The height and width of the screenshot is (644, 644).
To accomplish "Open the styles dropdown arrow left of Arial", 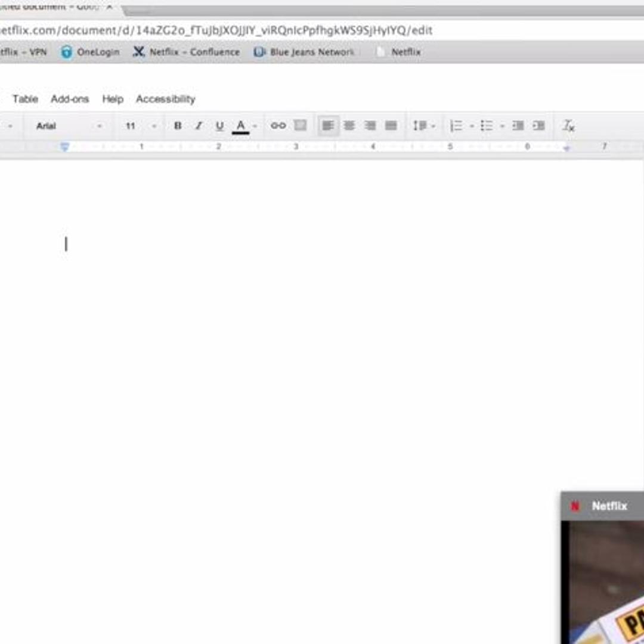I will tap(10, 126).
